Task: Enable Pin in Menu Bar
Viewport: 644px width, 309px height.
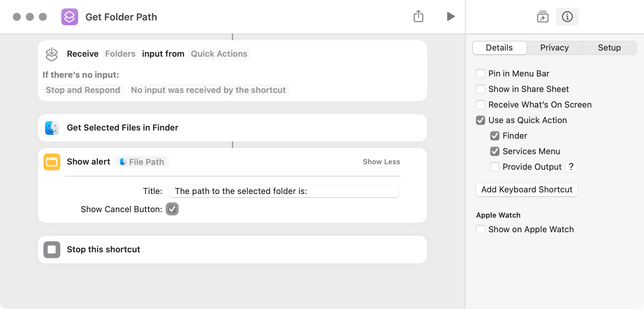Action: coord(481,74)
